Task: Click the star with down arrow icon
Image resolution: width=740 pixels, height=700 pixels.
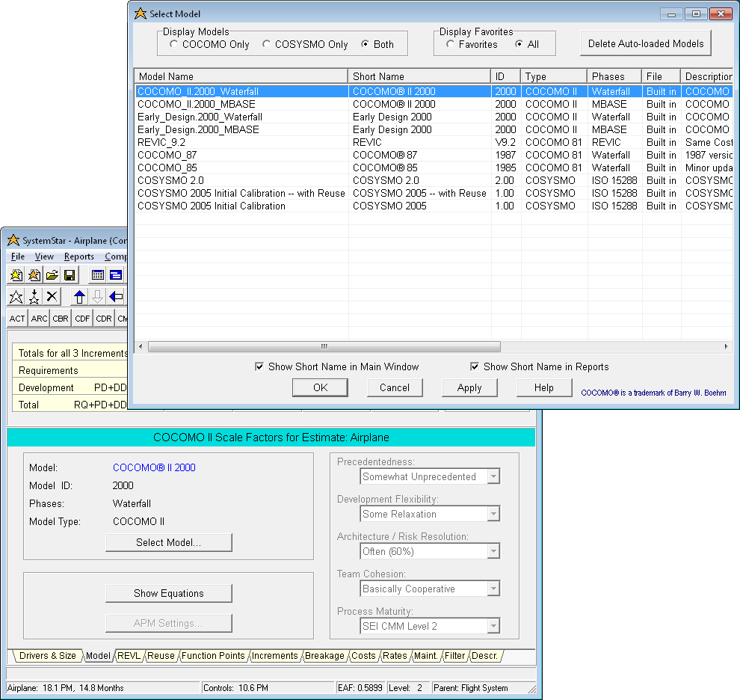Action: coord(34,297)
